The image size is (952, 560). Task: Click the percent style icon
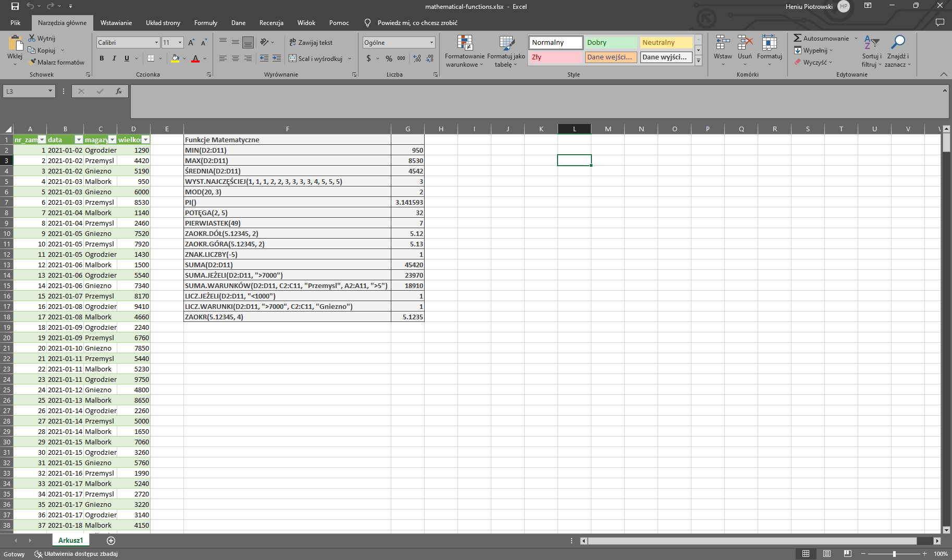pyautogui.click(x=389, y=58)
